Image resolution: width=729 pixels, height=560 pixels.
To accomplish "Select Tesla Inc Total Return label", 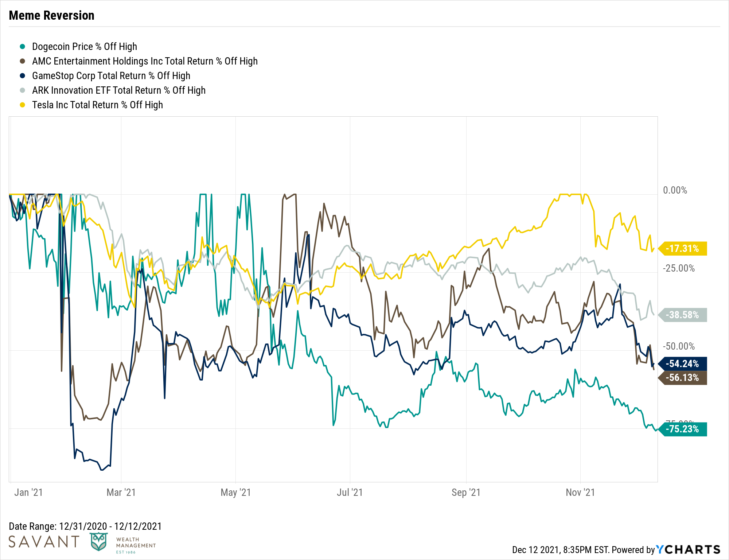I will (x=97, y=105).
